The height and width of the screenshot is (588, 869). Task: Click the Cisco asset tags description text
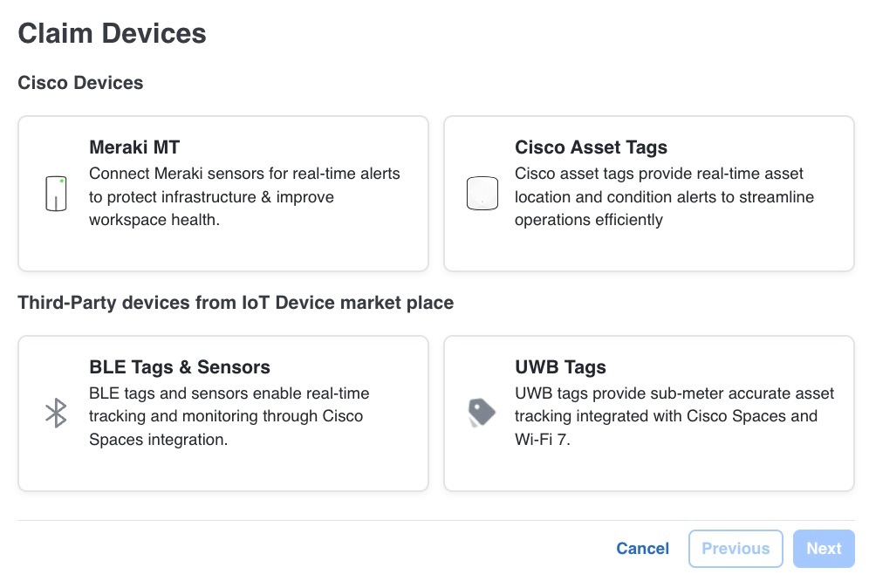tap(664, 197)
